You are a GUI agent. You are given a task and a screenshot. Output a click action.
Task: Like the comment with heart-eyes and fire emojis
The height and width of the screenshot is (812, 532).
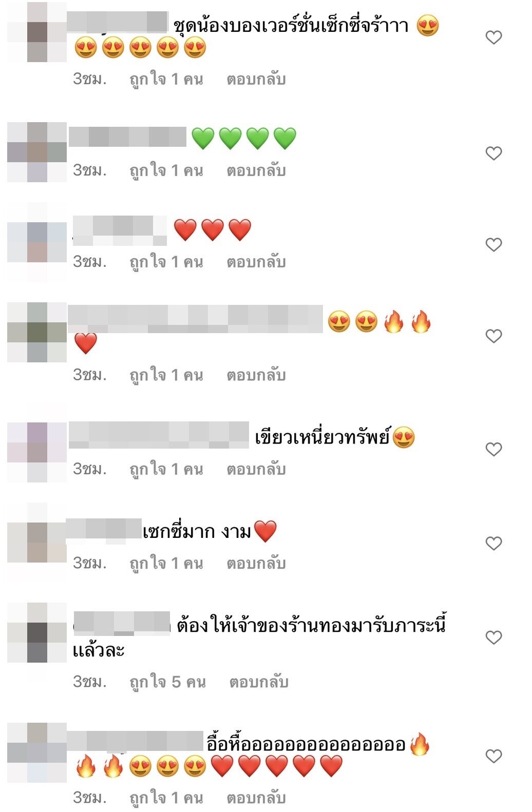[493, 336]
